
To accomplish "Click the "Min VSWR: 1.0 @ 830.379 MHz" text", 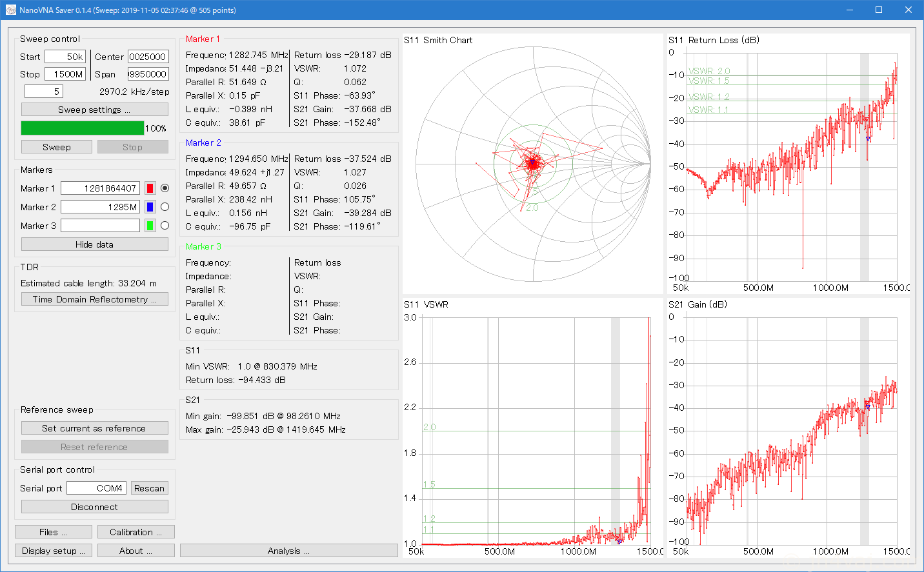I will pos(252,366).
